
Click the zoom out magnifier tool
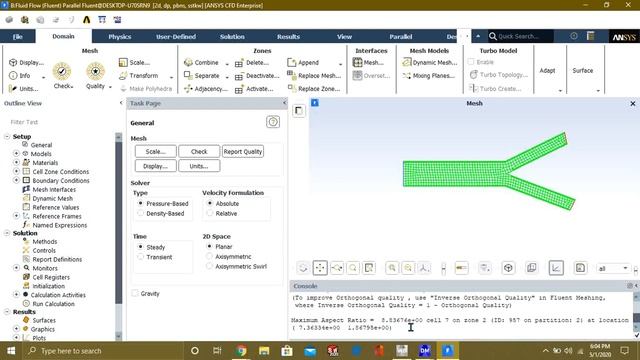(x=408, y=268)
